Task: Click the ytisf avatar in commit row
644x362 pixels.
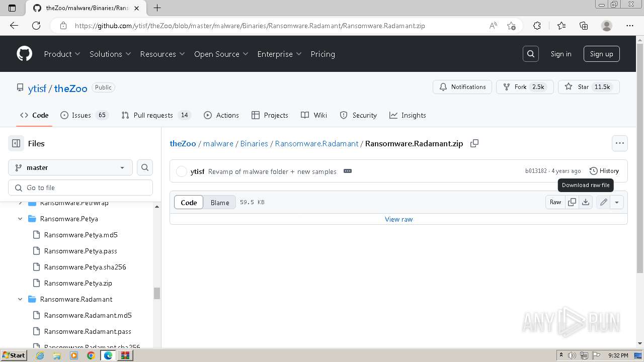Action: [182, 171]
